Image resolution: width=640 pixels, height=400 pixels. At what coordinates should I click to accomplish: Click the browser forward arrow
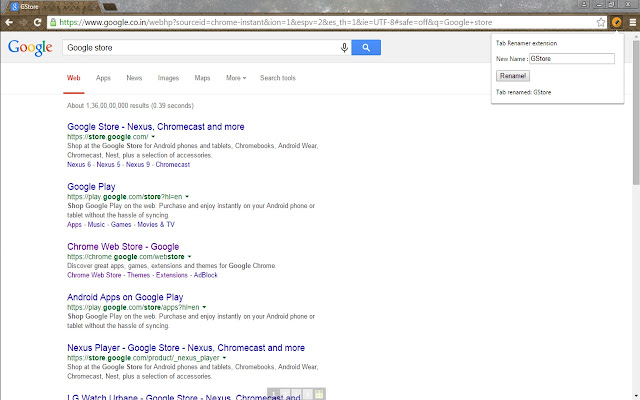coord(23,22)
